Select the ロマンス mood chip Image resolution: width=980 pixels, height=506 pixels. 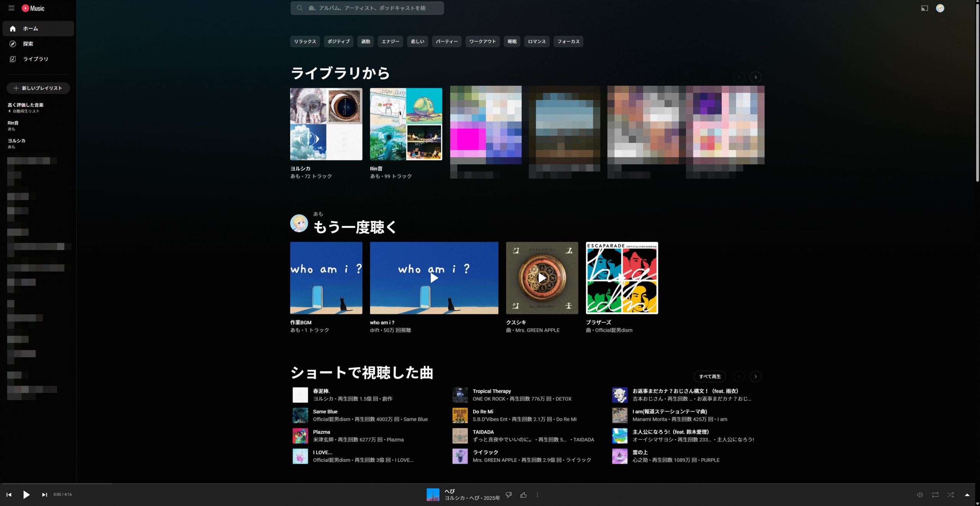click(537, 41)
